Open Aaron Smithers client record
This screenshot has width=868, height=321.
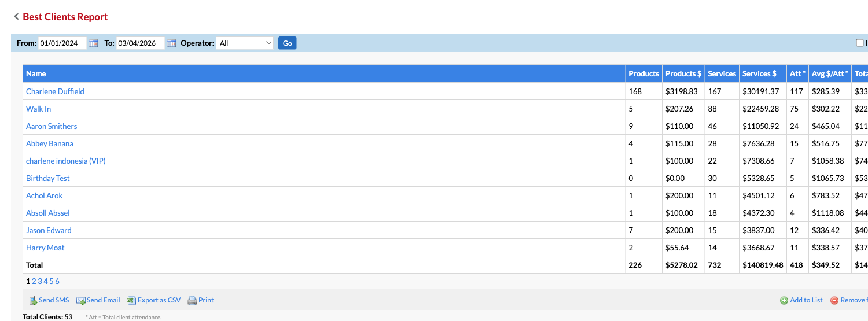pyautogui.click(x=52, y=126)
